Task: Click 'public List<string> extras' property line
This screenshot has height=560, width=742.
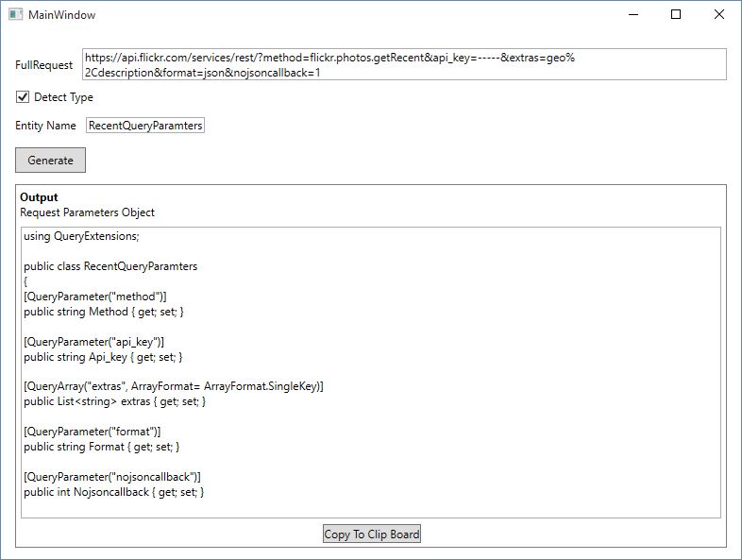Action: pyautogui.click(x=114, y=401)
